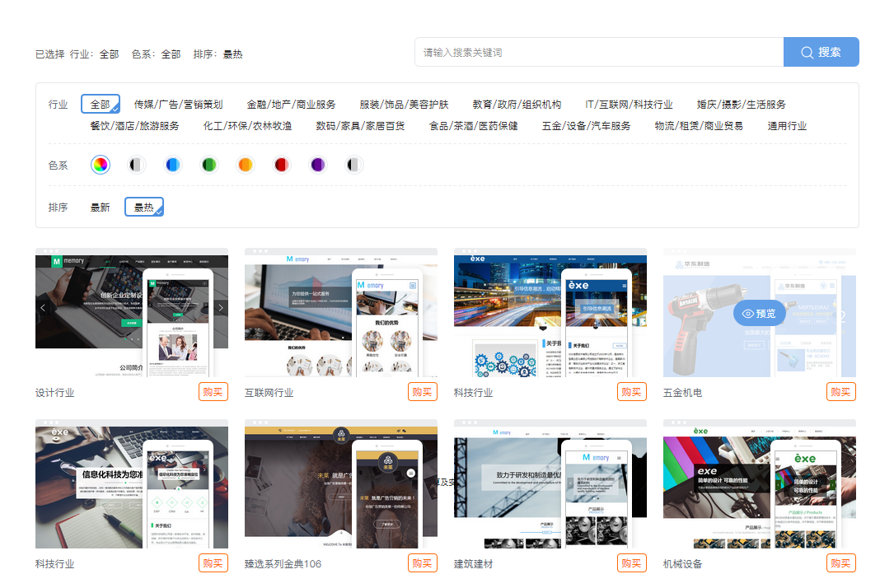894x588 pixels.
Task: Select IT/互联网/科技行业 industry category
Action: 629,105
